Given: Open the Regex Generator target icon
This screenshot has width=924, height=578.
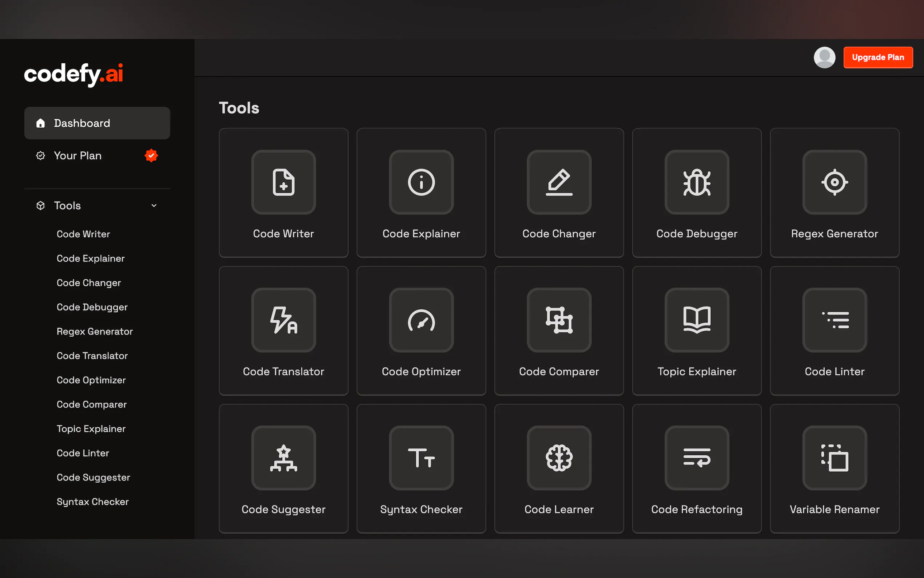Looking at the screenshot, I should pos(834,182).
